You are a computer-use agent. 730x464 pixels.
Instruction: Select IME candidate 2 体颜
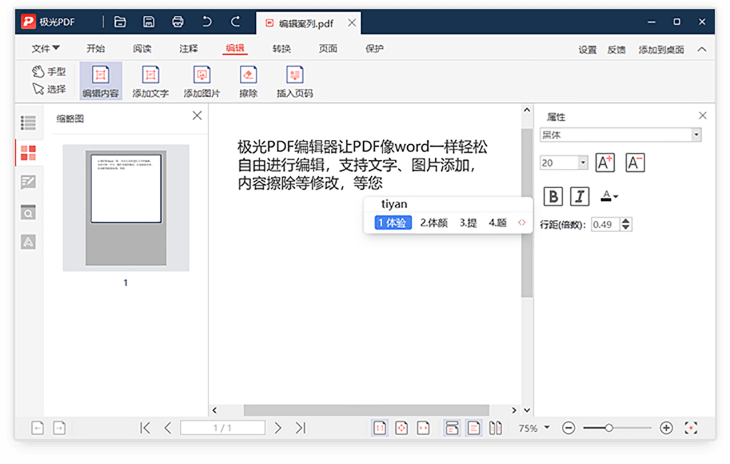433,223
